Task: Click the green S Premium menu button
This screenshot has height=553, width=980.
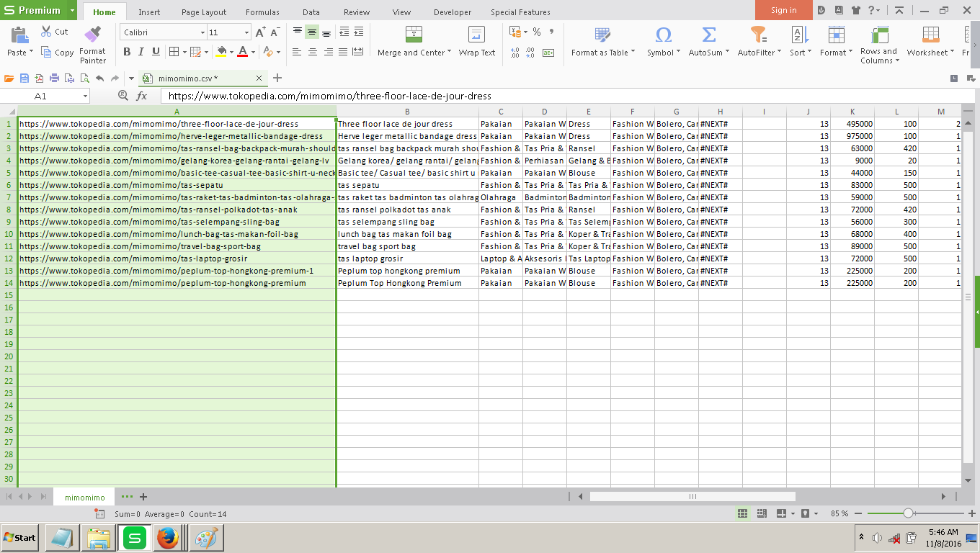Action: (34, 10)
